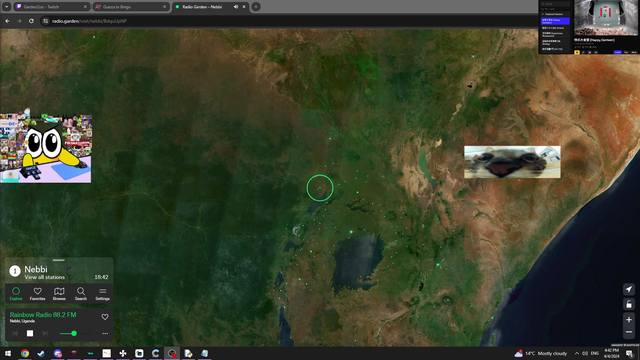Click the yellow button in overlay window
Viewport: 640px width, 360px height.
tap(577, 52)
